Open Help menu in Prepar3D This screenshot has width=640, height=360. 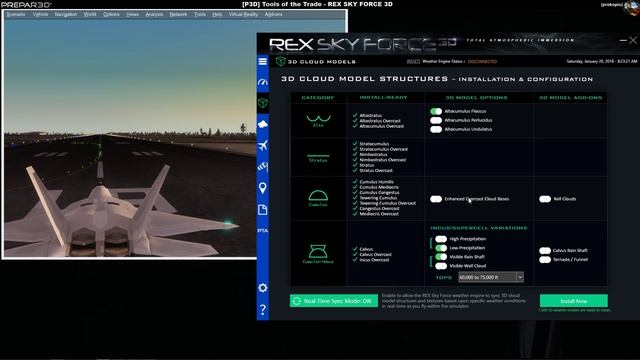[x=217, y=14]
